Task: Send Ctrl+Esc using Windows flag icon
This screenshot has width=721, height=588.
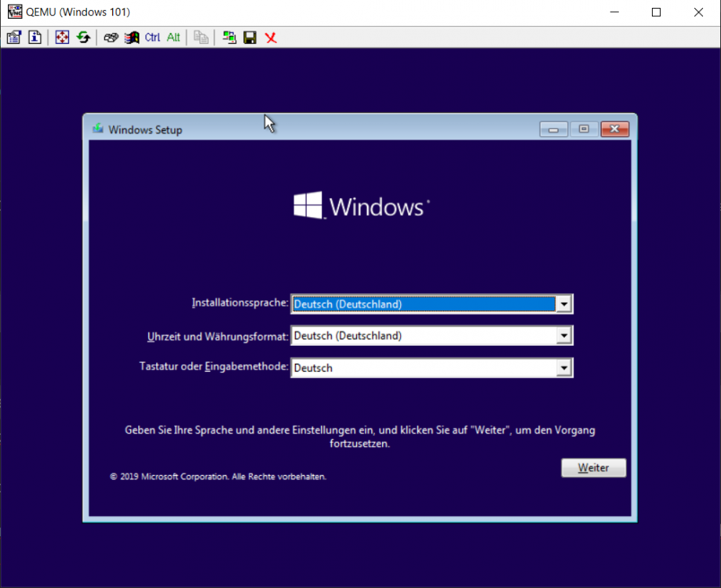Action: coord(132,37)
